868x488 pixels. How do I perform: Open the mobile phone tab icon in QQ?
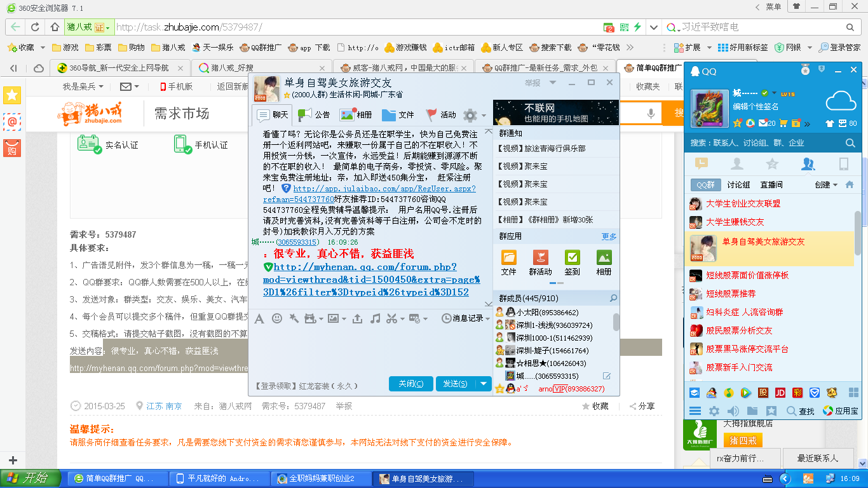tap(844, 164)
